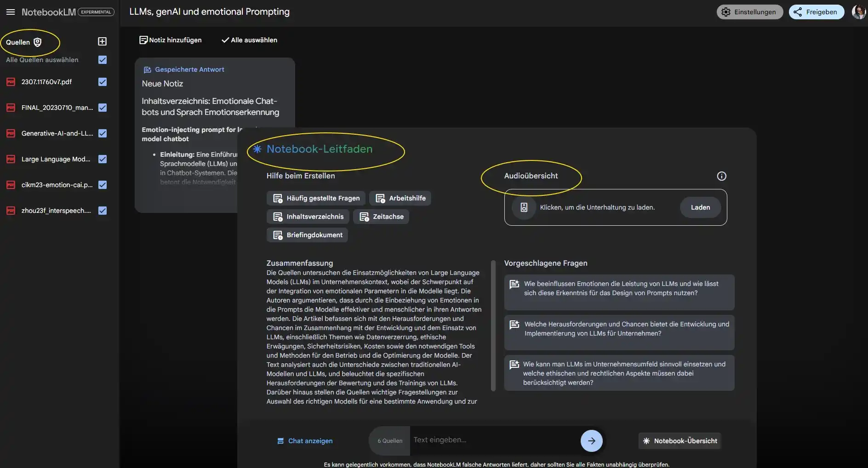Uncheck source 2307.11760v7.pdf
Viewport: 868px width, 468px height.
coord(103,82)
